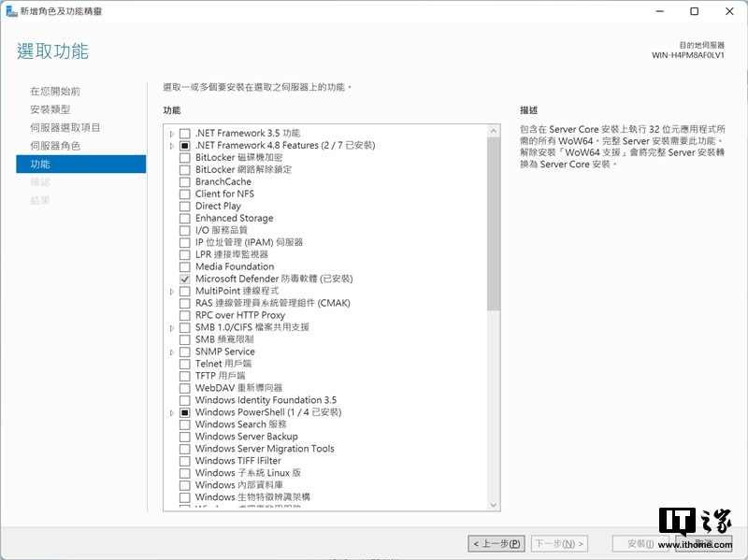
Task: Select Windows Server Migration Tools row
Action: [265, 449]
